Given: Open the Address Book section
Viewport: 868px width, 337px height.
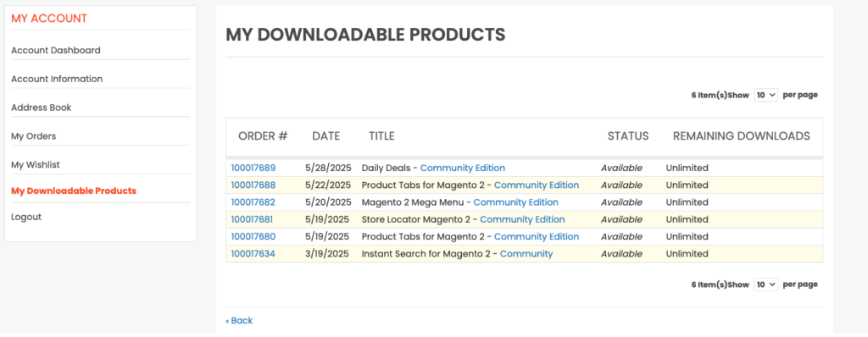Looking at the screenshot, I should pos(42,108).
